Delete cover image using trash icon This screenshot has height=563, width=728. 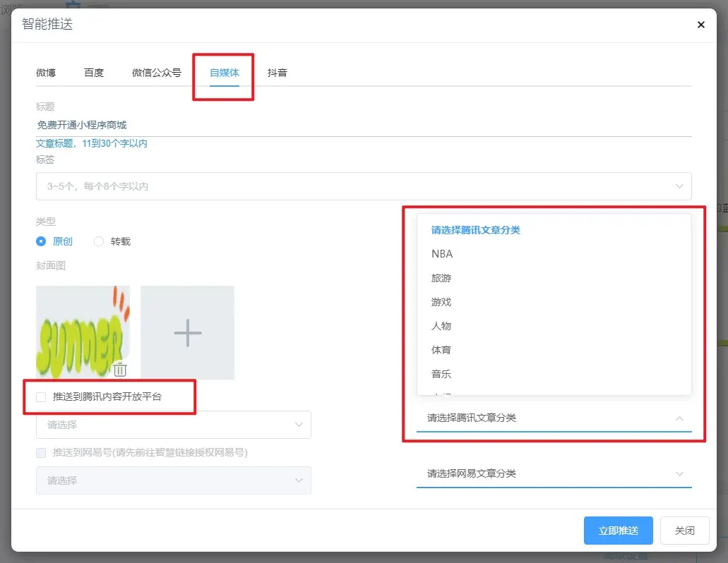point(120,369)
